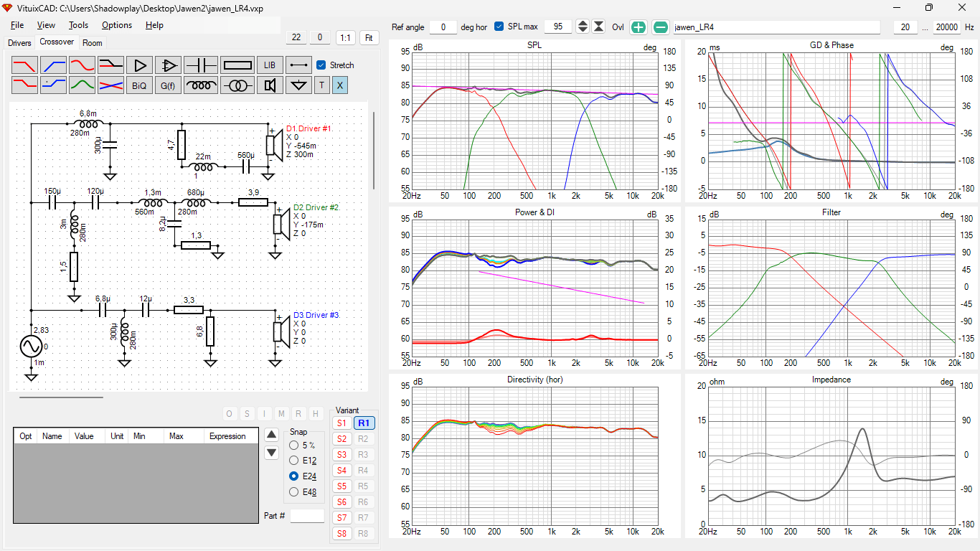Toggle the R1 variant button
Viewport: 980px width, 551px height.
[x=364, y=423]
